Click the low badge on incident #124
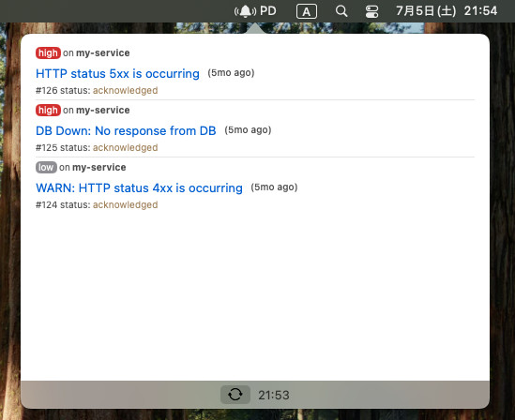515x420 pixels. [46, 167]
